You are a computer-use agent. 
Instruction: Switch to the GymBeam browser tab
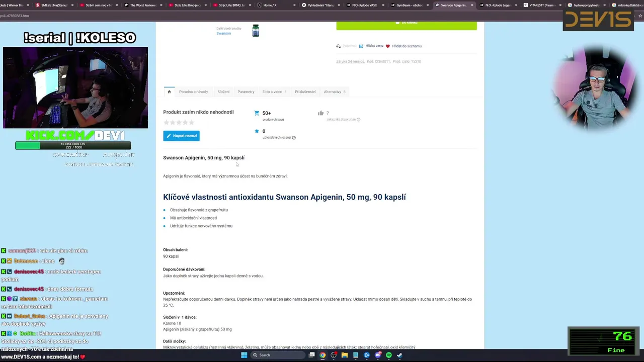[x=409, y=5]
